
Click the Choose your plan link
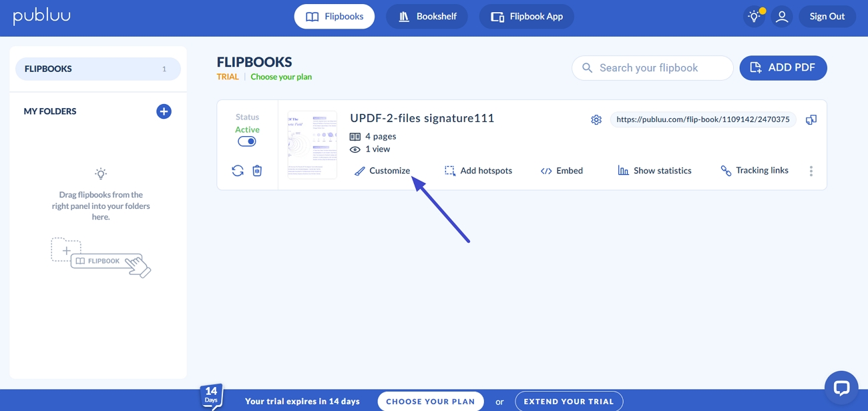(281, 77)
